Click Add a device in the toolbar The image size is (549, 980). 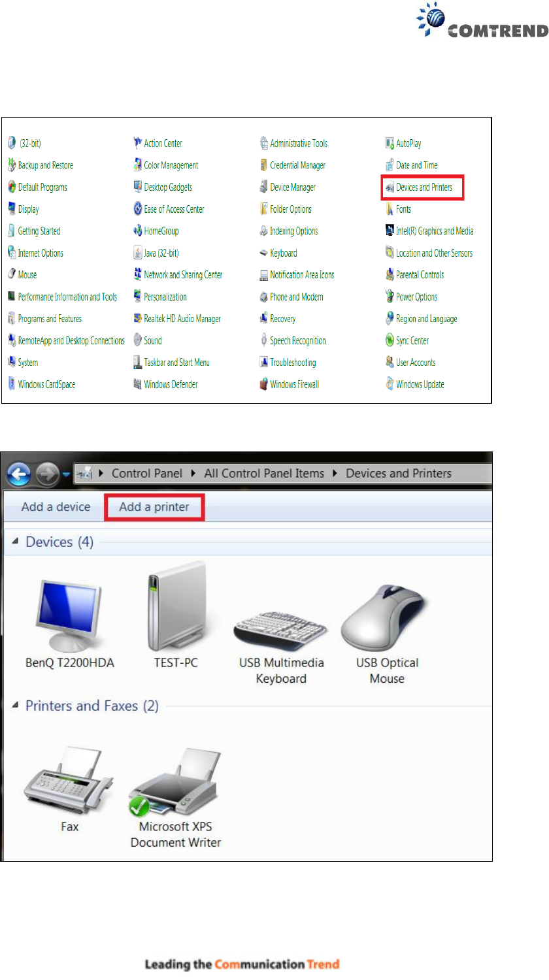(56, 506)
